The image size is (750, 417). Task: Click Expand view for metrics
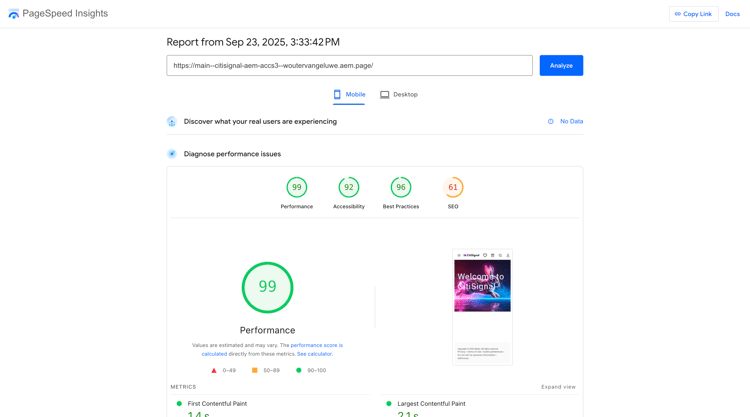(x=558, y=387)
